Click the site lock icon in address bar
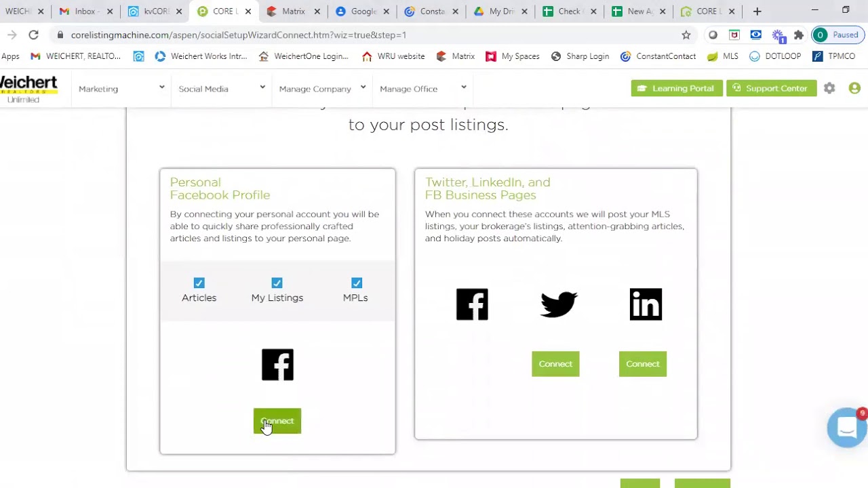The width and height of the screenshot is (868, 488). click(60, 35)
